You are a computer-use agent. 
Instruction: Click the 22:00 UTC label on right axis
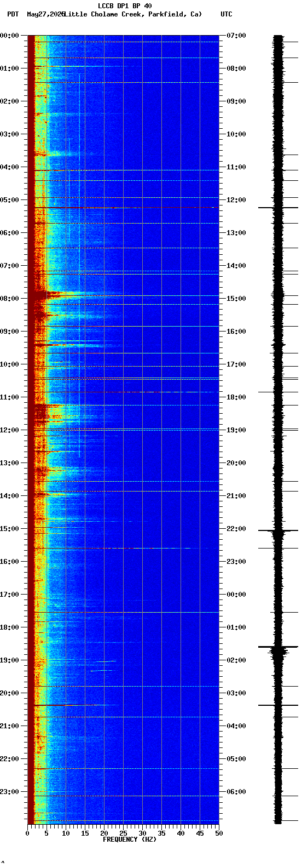[236, 529]
